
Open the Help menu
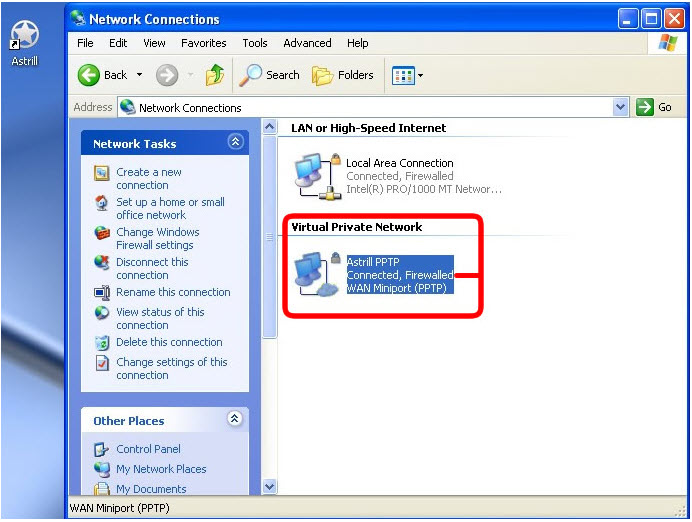click(357, 43)
